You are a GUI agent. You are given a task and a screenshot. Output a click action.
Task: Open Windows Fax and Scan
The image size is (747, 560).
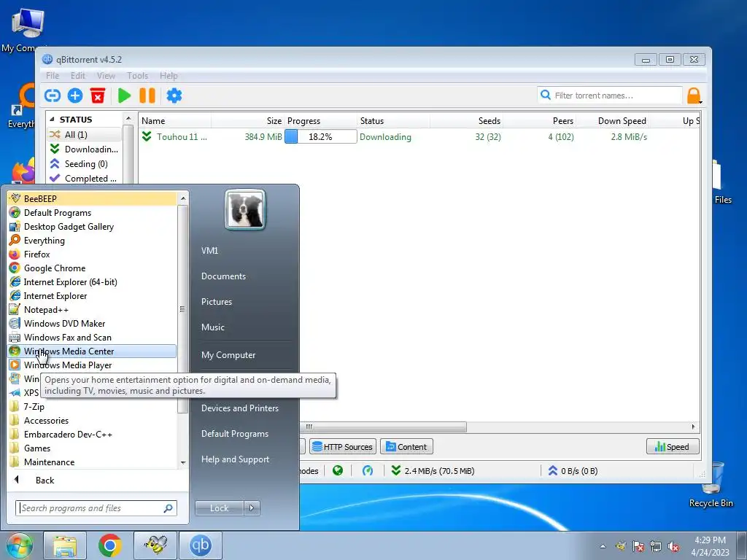click(x=92, y=337)
